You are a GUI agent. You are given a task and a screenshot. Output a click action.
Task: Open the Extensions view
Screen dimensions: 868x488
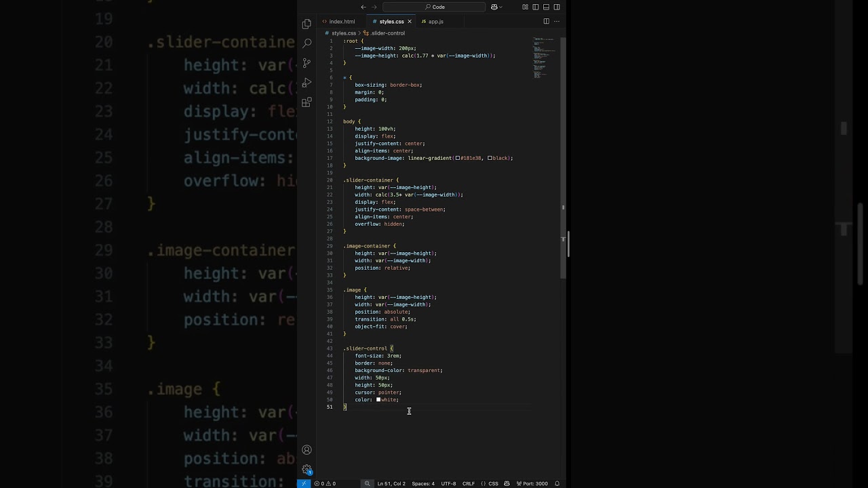pyautogui.click(x=307, y=102)
